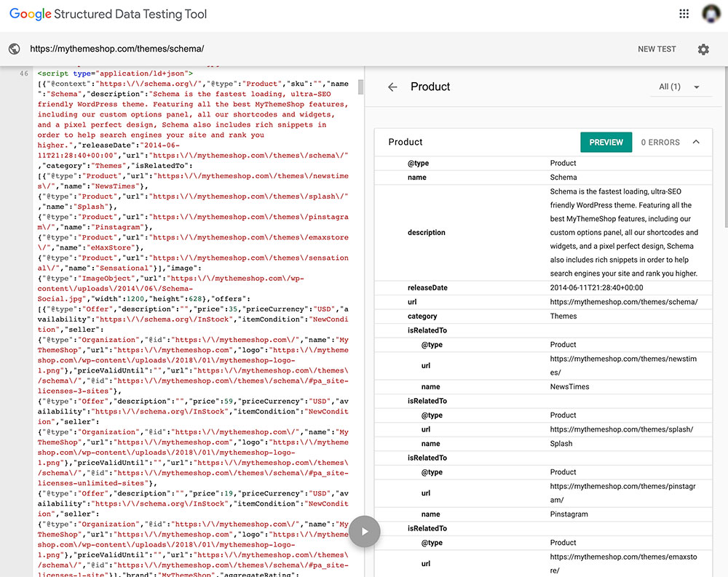Click the tested URL mythemeshop.com/themes/schema/
Image resolution: width=728 pixels, height=577 pixels.
pyautogui.click(x=117, y=49)
